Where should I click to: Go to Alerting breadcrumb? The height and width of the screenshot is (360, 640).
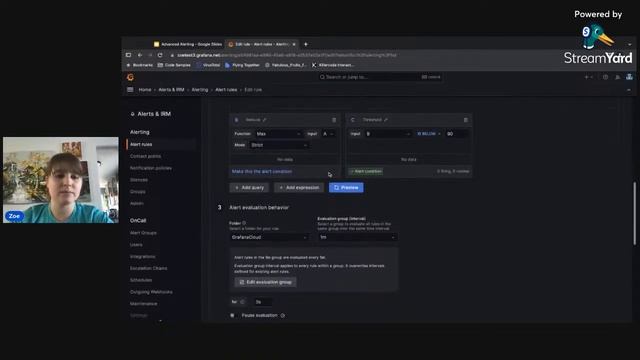(200, 89)
